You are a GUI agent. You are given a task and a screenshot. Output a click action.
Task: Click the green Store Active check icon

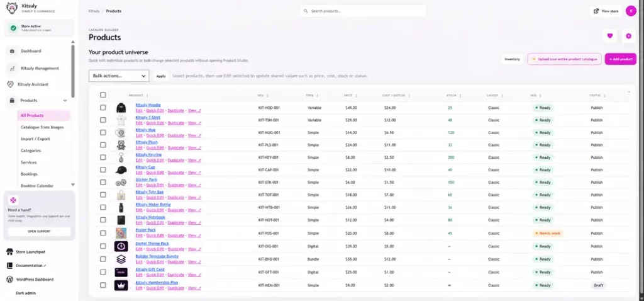point(14,28)
